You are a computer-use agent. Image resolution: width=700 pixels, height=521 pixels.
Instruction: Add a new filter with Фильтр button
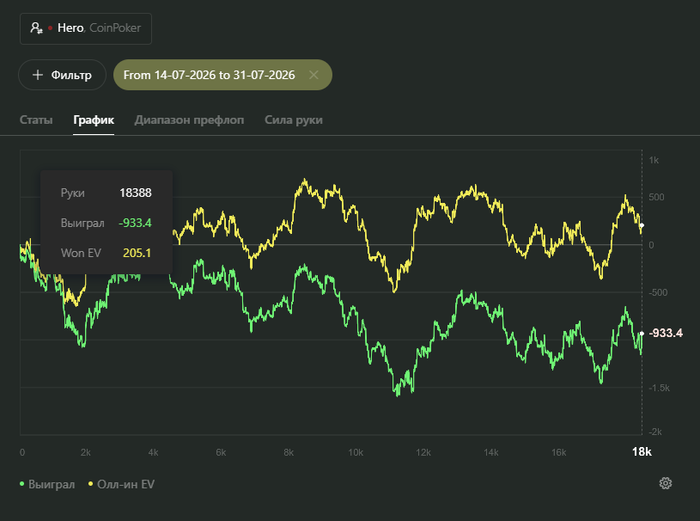pos(62,75)
